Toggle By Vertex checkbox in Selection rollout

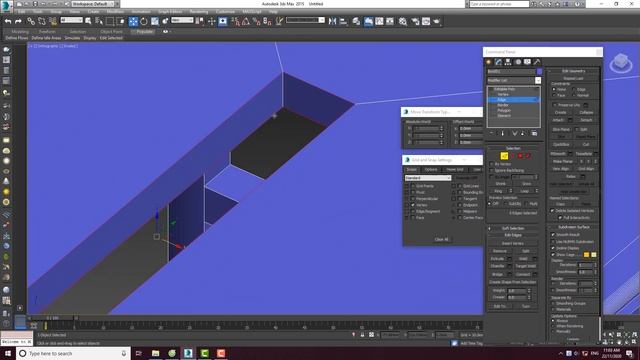tap(491, 164)
